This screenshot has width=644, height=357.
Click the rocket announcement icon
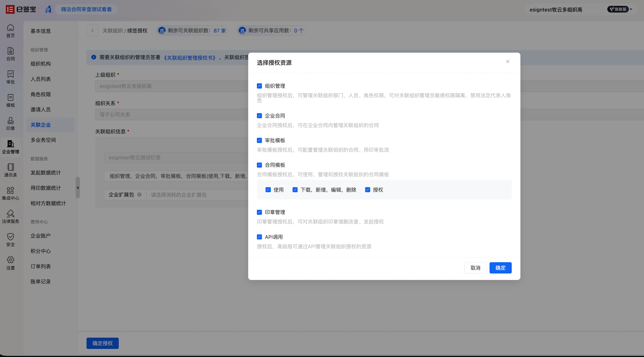coord(49,9)
